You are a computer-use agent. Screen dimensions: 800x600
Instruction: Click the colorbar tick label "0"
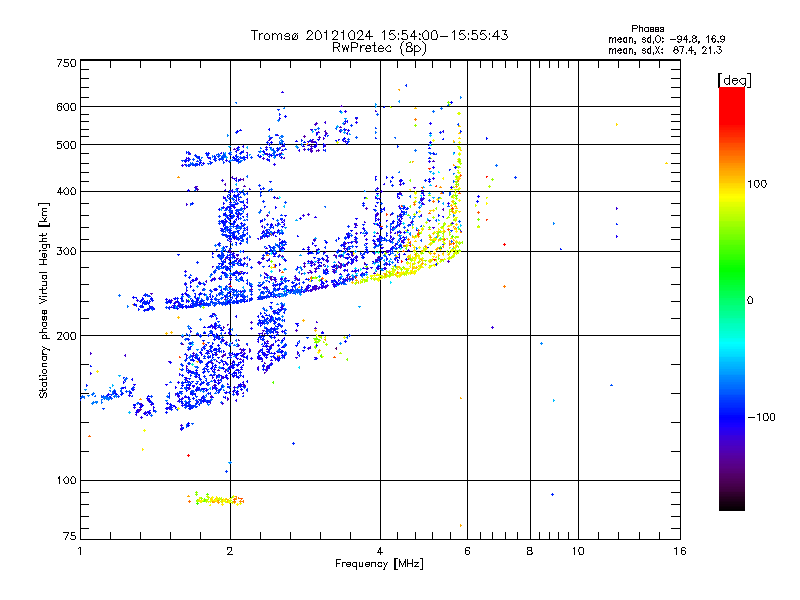tap(750, 300)
